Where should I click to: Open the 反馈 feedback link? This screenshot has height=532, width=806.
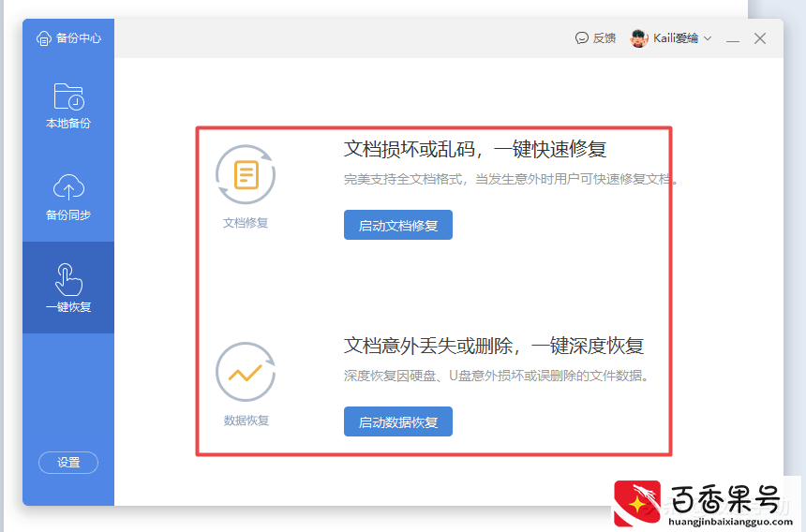[595, 38]
